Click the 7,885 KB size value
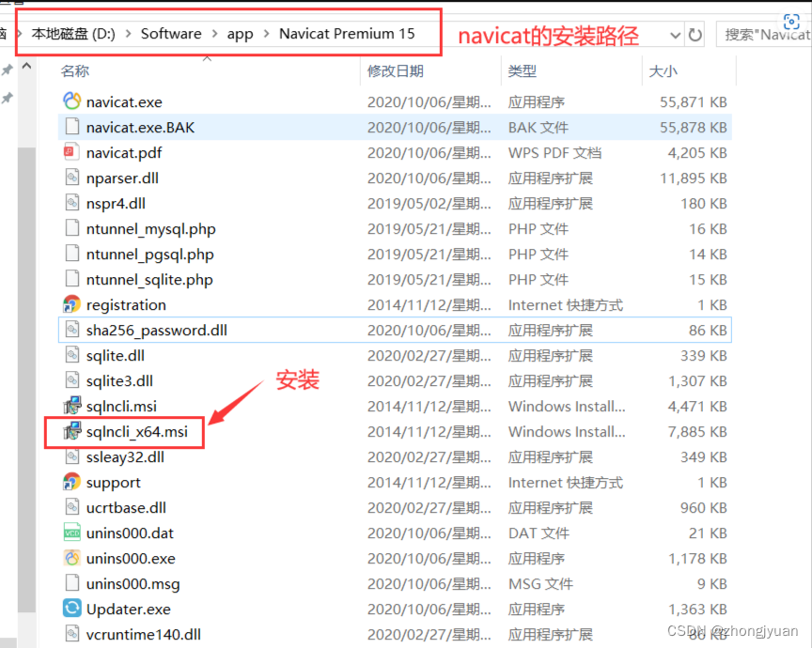The image size is (812, 648). point(697,432)
